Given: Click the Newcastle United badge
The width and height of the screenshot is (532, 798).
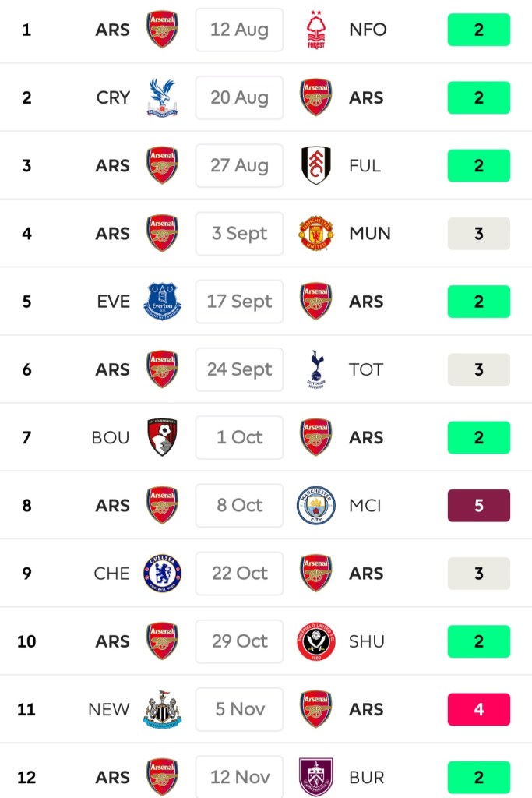Looking at the screenshot, I should point(162,709).
